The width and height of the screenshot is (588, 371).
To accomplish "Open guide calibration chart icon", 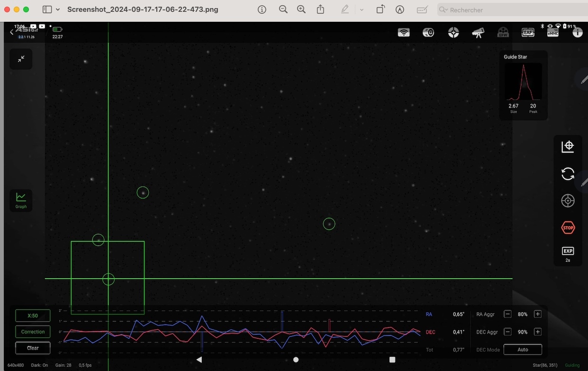I will point(568,147).
